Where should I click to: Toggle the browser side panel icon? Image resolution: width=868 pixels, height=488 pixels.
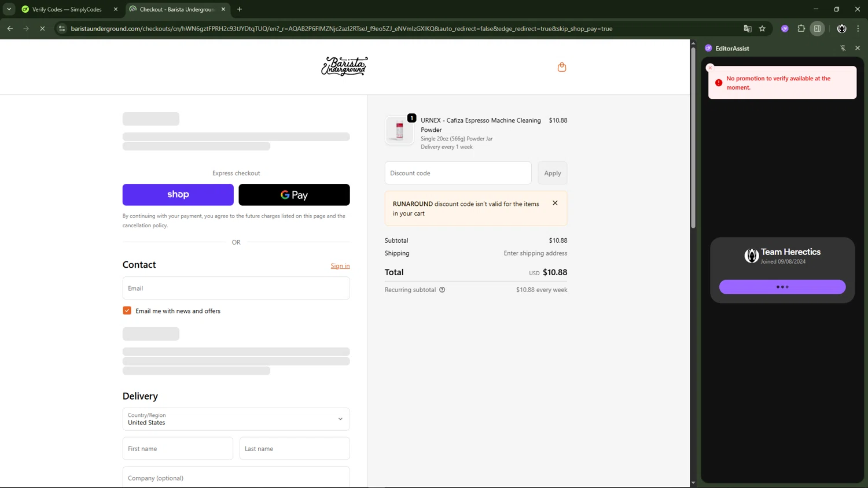[817, 28]
